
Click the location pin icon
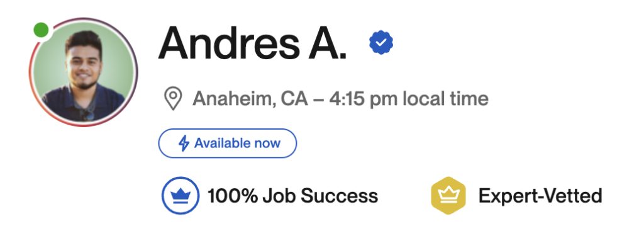(x=173, y=99)
